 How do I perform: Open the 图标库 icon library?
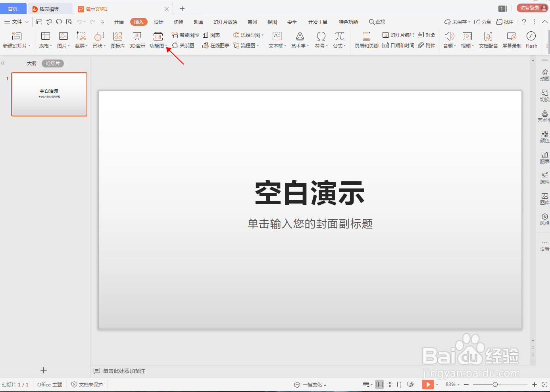117,40
